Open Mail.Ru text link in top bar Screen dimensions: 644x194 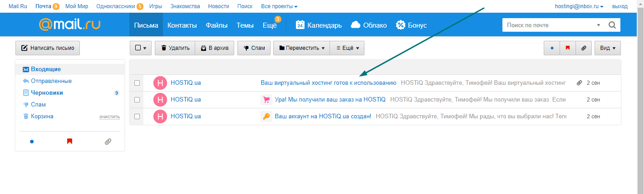[18, 6]
